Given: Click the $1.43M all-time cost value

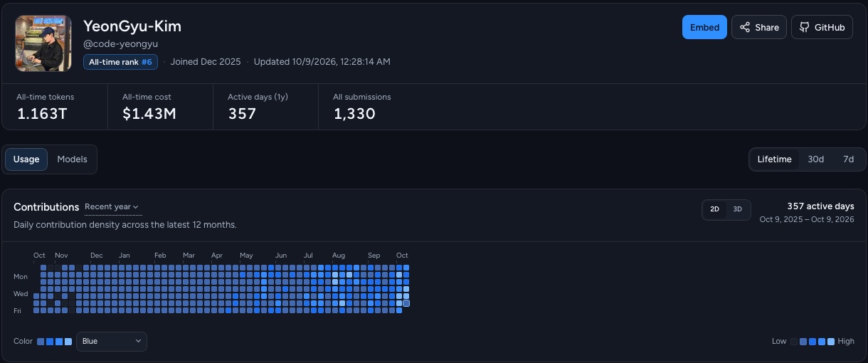Looking at the screenshot, I should [149, 114].
